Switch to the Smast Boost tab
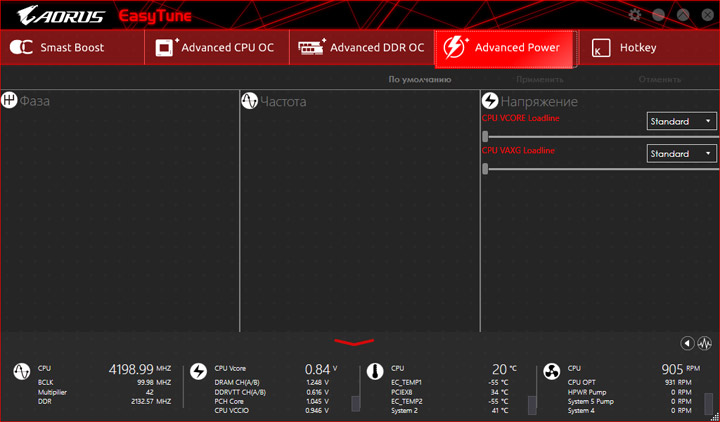 (73, 47)
